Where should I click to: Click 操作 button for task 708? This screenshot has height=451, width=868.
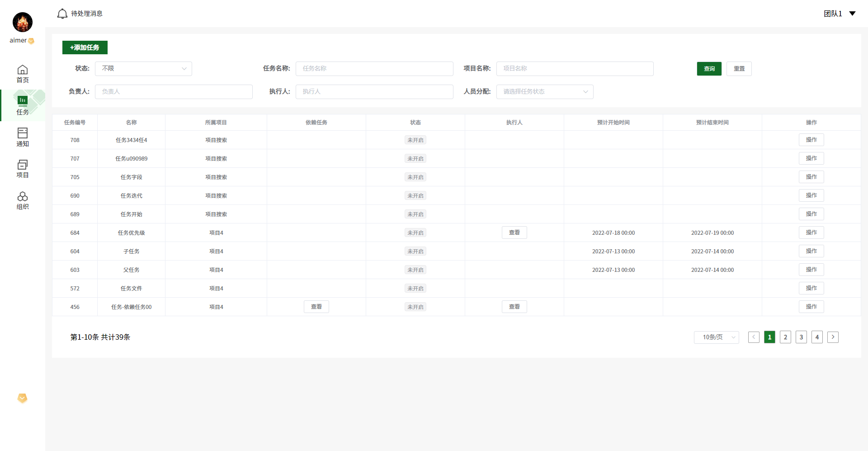click(x=811, y=140)
